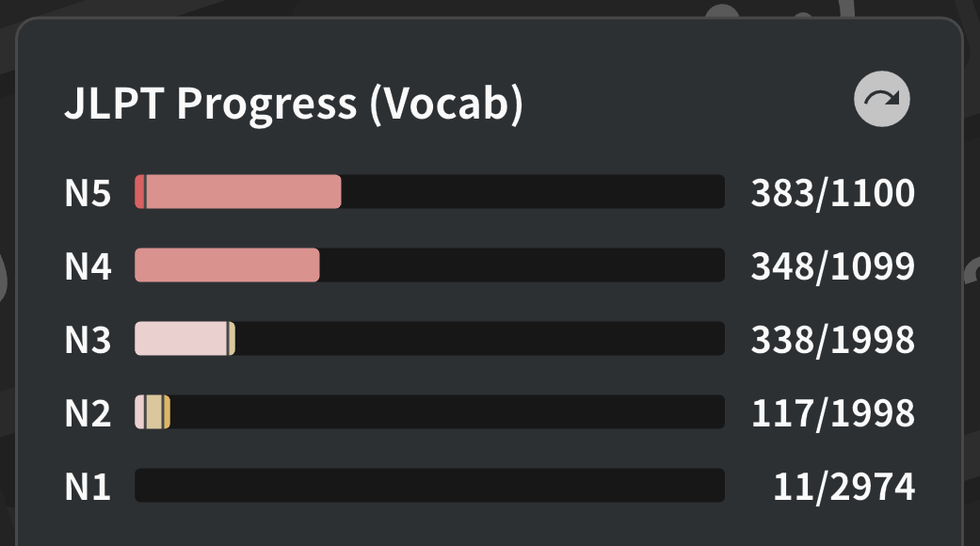Select the 11/2974 count for N1

coord(843,487)
